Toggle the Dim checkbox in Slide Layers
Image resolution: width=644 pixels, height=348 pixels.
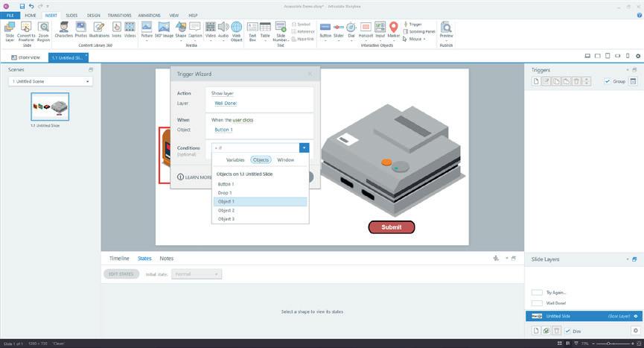point(567,331)
